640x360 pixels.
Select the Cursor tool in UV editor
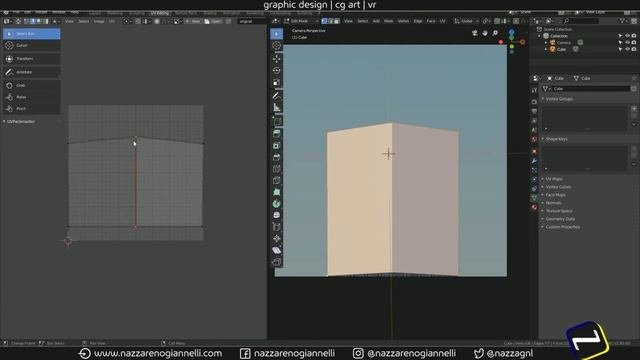click(x=31, y=45)
